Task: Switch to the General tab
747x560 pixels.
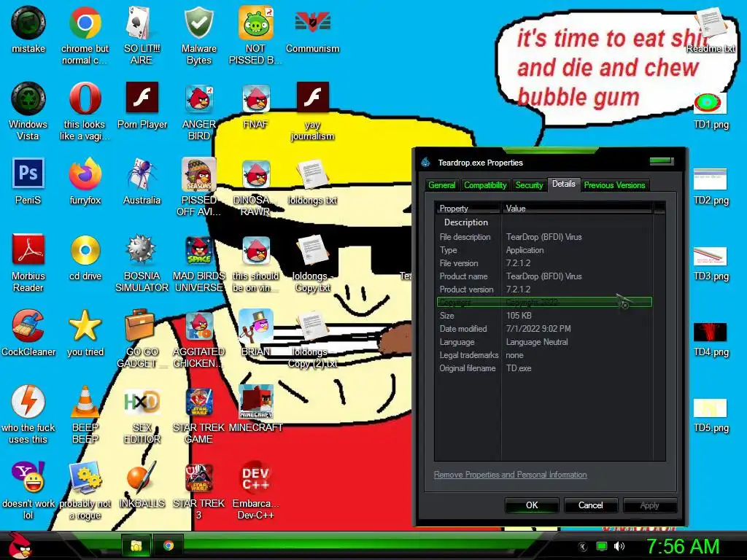Action: (x=441, y=185)
